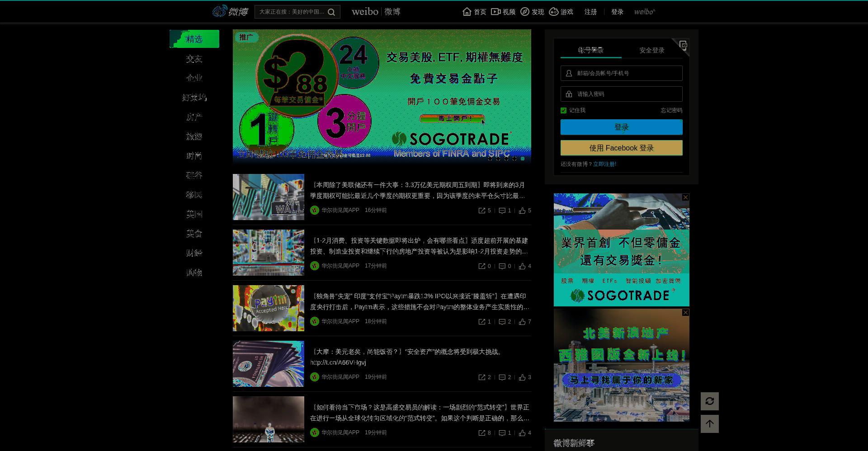Click the Weibo eye logo in the header
868x451 pixels.
click(220, 11)
